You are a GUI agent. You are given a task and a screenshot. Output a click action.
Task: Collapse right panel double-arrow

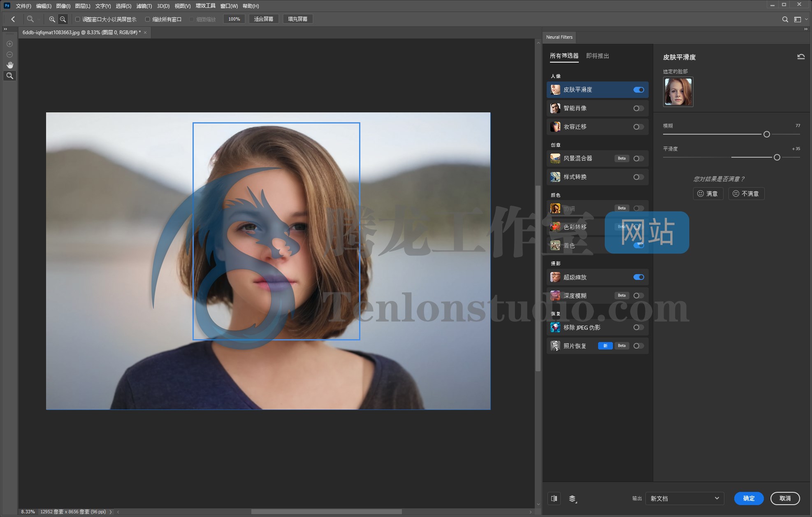(x=806, y=29)
